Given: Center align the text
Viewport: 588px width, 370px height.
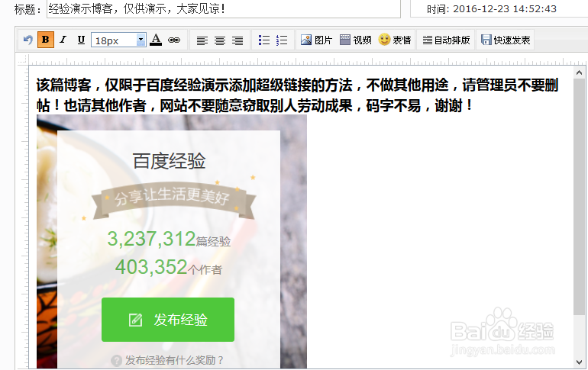Looking at the screenshot, I should tap(220, 40).
